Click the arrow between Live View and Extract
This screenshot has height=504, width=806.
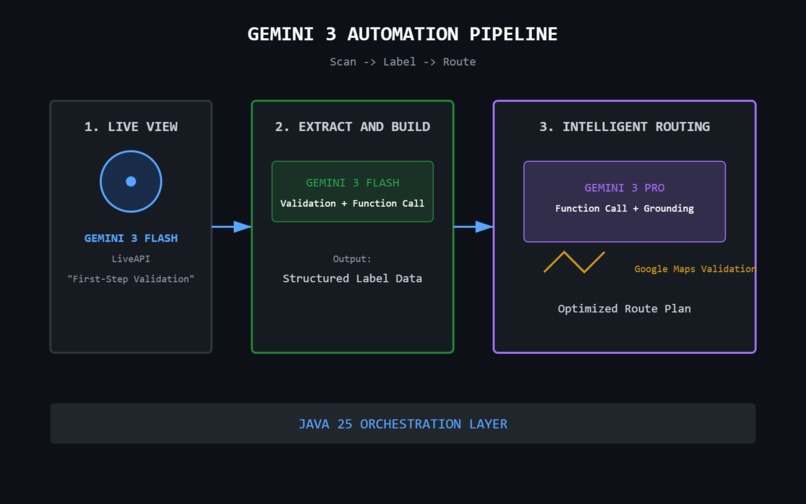(231, 227)
